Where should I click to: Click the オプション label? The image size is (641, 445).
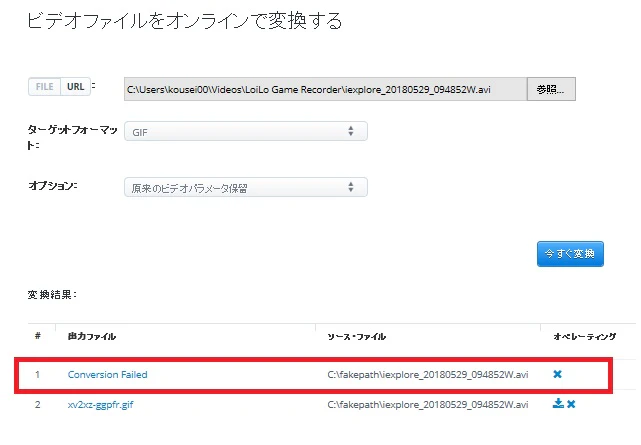click(53, 186)
